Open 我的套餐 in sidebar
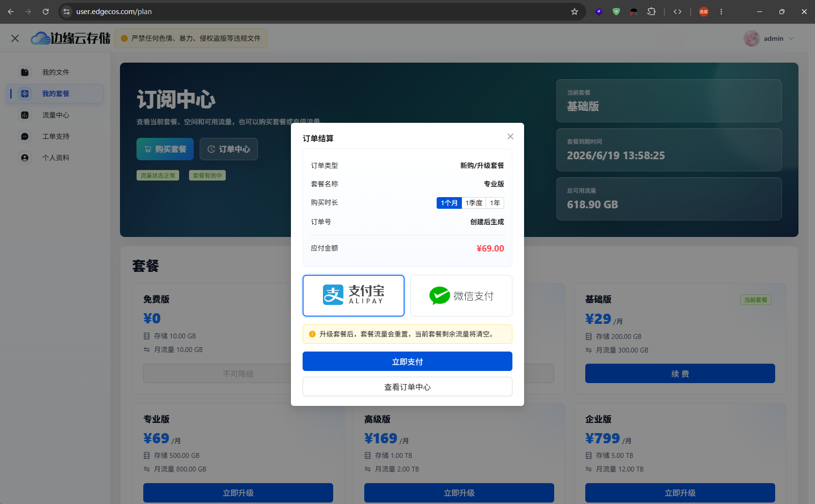Viewport: 815px width, 504px height. click(x=55, y=94)
